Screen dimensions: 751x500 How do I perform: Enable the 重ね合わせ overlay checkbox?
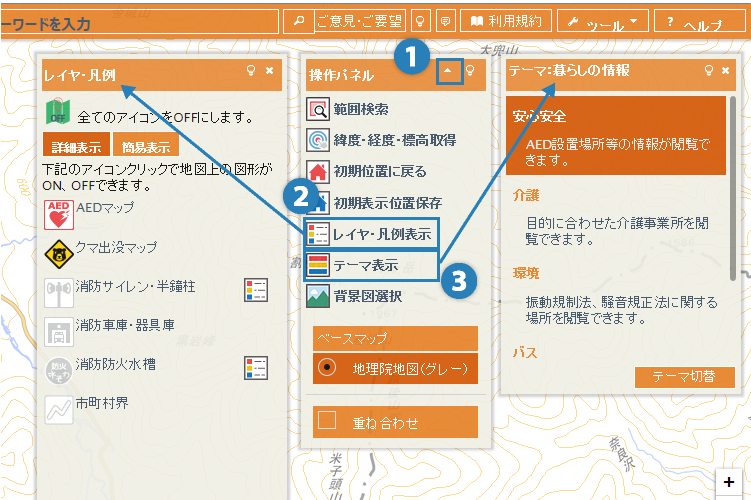[x=327, y=420]
